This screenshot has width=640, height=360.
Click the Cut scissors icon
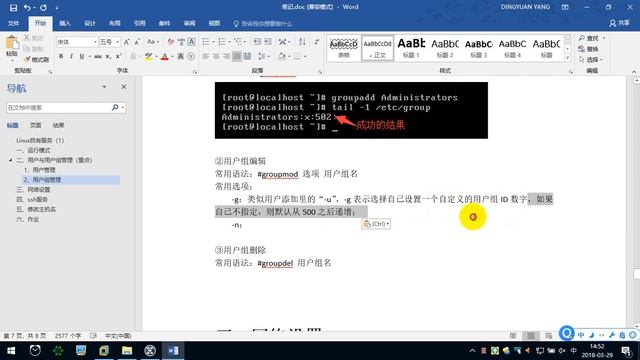[x=27, y=38]
